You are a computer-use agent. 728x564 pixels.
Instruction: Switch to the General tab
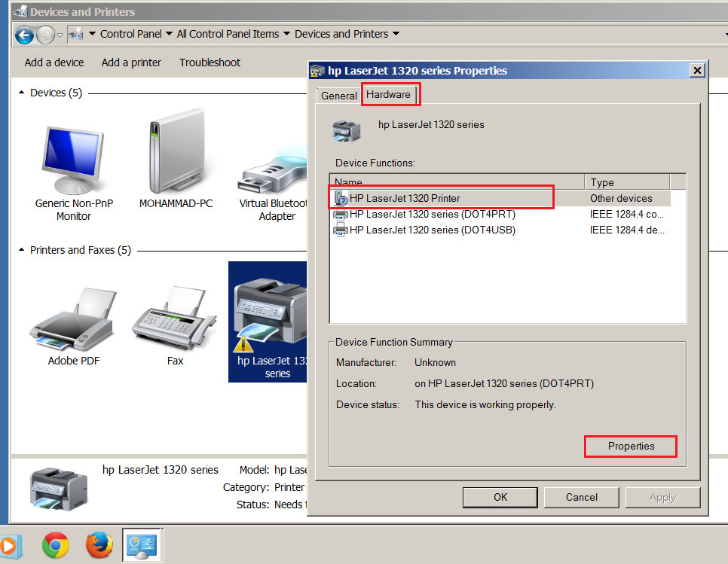pyautogui.click(x=339, y=96)
